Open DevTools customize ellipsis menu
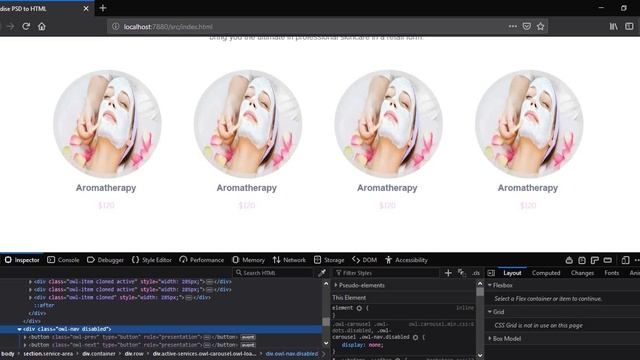 [636, 260]
